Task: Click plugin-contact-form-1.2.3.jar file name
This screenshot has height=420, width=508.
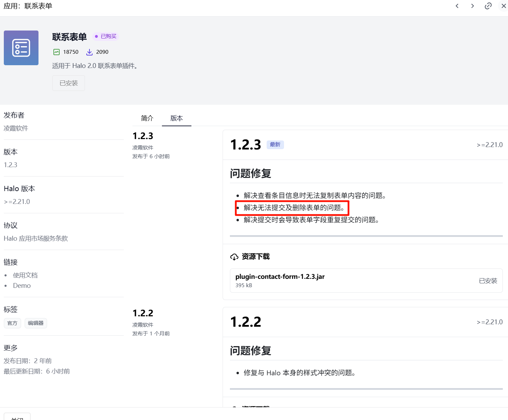Action: [x=280, y=277]
